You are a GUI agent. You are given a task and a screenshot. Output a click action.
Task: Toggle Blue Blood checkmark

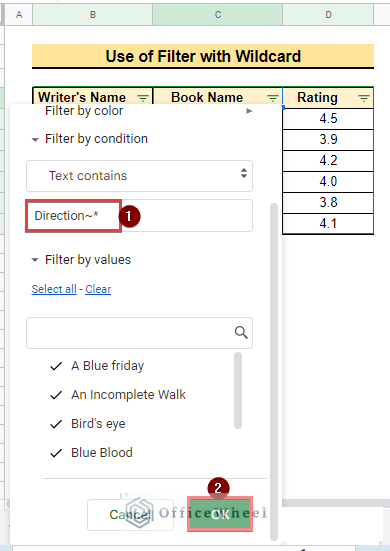tap(56, 453)
